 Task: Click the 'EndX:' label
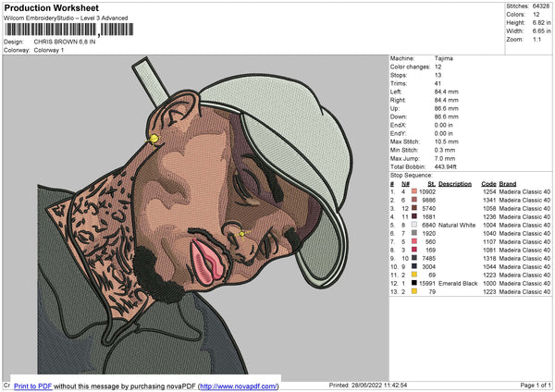(x=398, y=125)
